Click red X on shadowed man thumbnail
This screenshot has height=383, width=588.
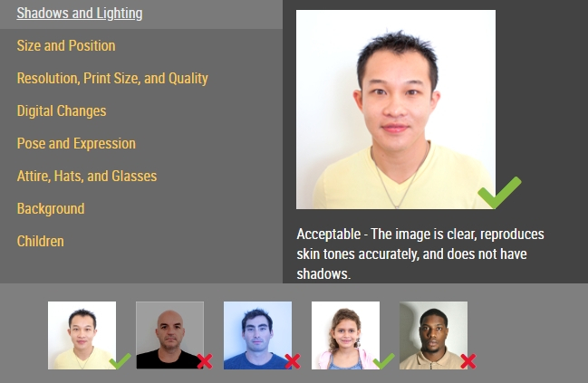pyautogui.click(x=468, y=361)
